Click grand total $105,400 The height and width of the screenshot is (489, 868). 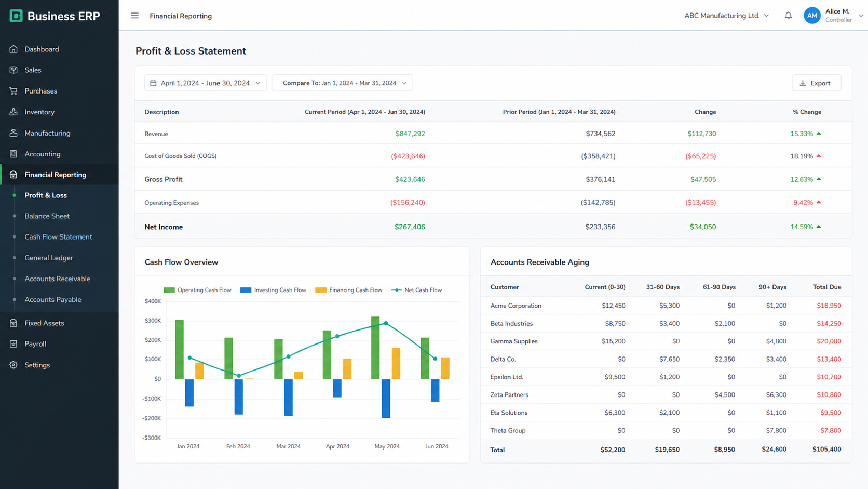click(x=826, y=449)
